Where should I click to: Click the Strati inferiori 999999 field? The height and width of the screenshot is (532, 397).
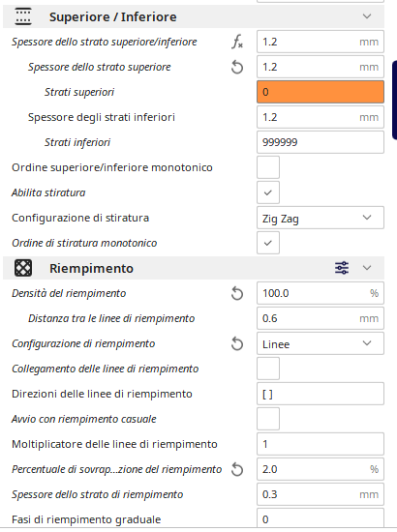321,142
